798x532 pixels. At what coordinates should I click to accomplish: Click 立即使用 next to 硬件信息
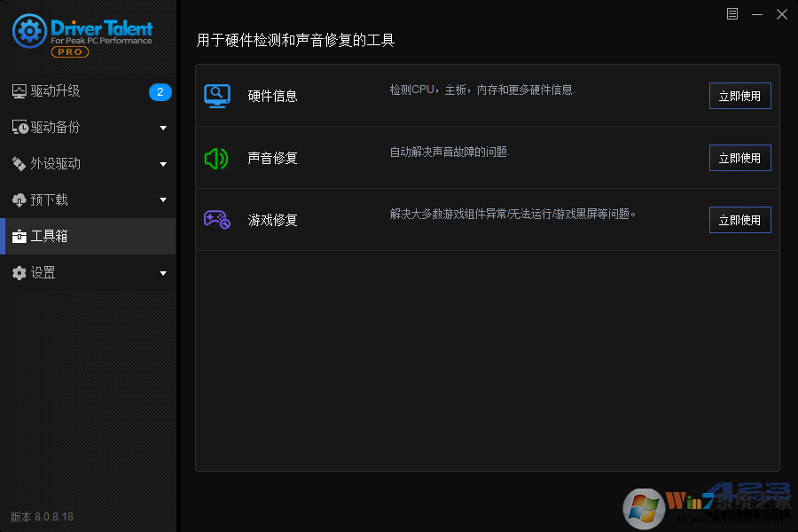click(x=739, y=95)
